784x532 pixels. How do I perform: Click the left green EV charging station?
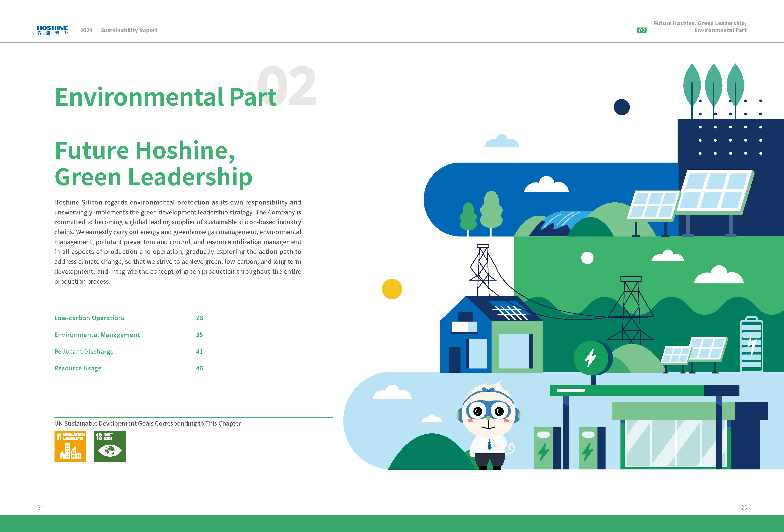click(543, 448)
